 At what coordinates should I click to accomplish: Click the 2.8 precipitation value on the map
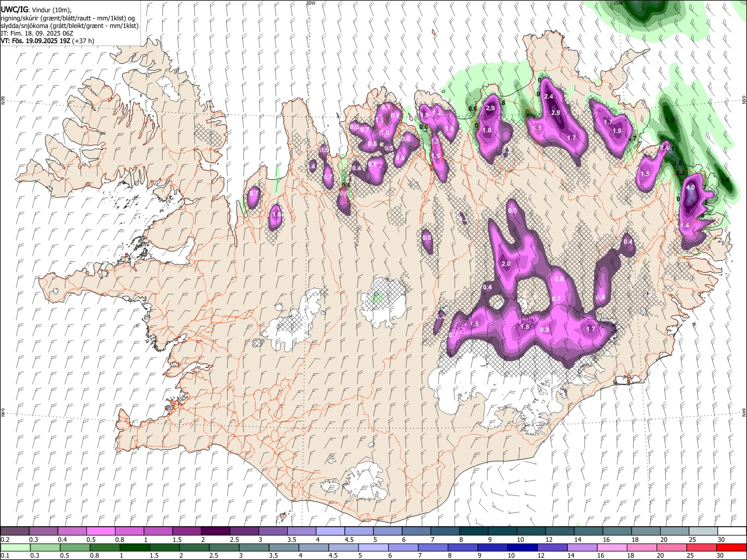pyautogui.click(x=556, y=113)
